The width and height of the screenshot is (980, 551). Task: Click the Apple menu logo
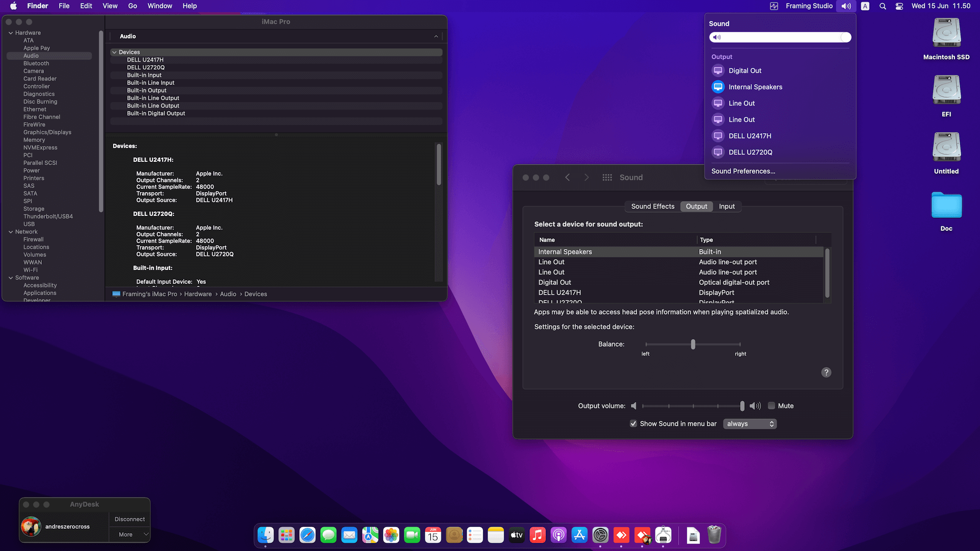(13, 6)
